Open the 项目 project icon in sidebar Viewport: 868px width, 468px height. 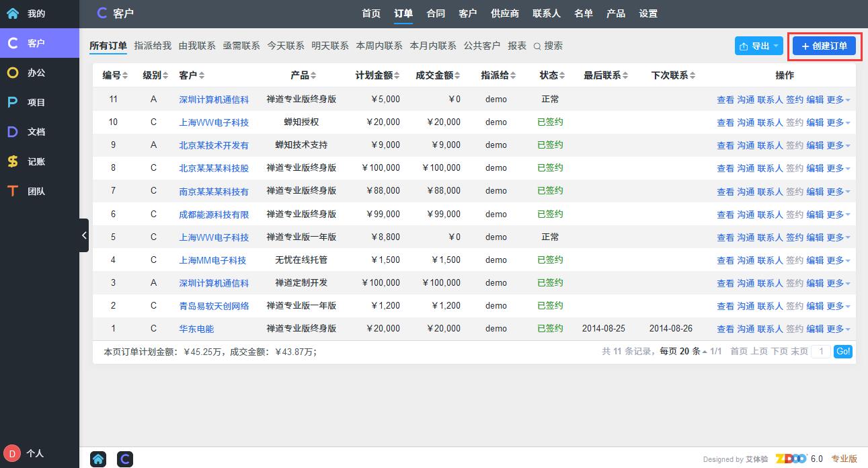click(13, 102)
